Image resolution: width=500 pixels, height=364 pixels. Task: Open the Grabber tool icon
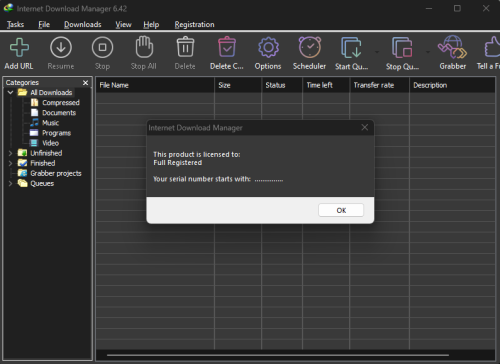(452, 47)
